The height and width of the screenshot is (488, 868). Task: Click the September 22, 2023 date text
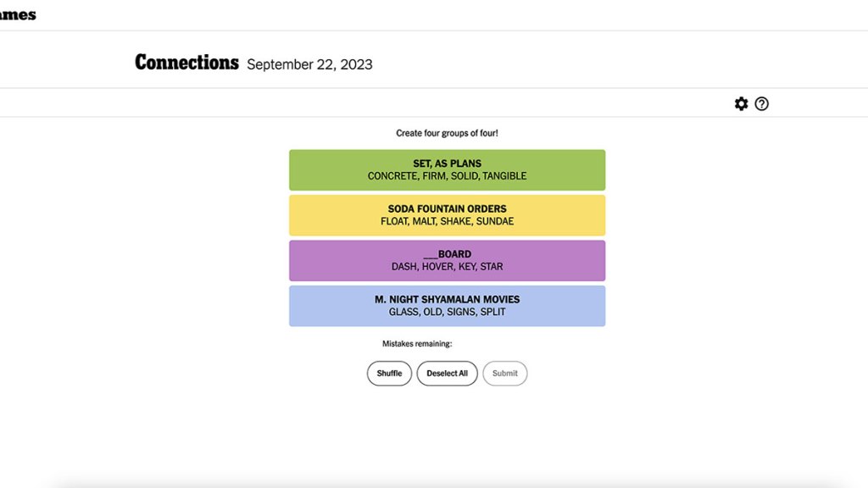pyautogui.click(x=309, y=64)
